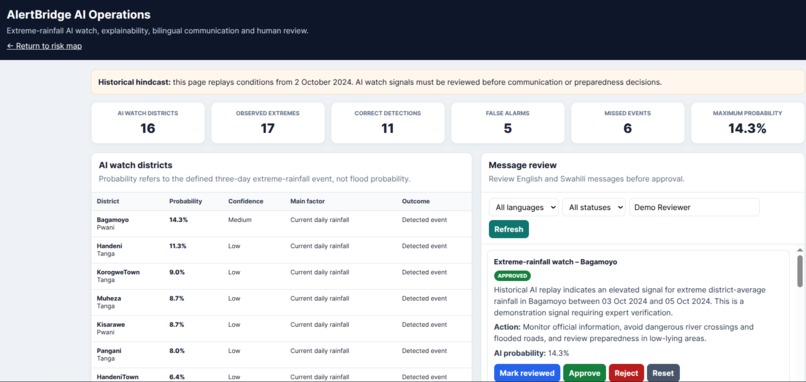Click the Correct Detections count 11

(388, 128)
